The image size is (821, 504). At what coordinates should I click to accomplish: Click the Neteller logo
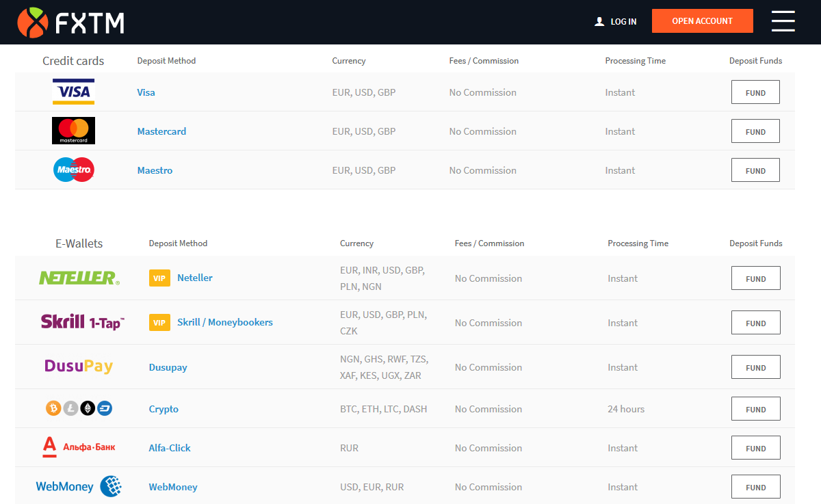[x=79, y=278]
